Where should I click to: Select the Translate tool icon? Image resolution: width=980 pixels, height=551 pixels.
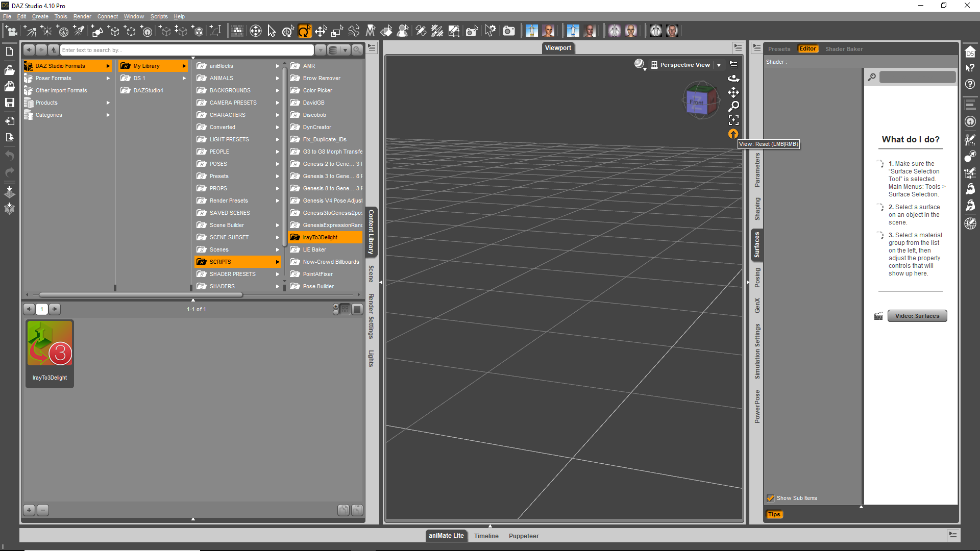(x=321, y=31)
